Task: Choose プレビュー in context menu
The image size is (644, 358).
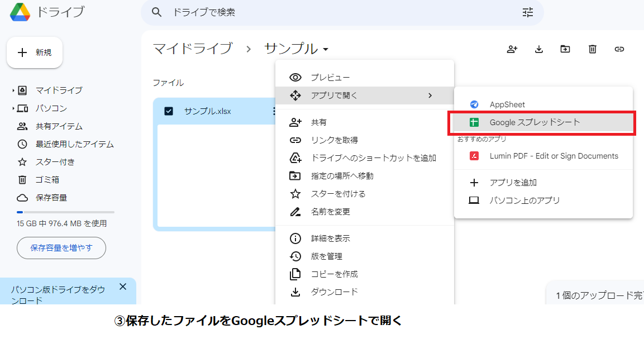Action: (x=365, y=78)
